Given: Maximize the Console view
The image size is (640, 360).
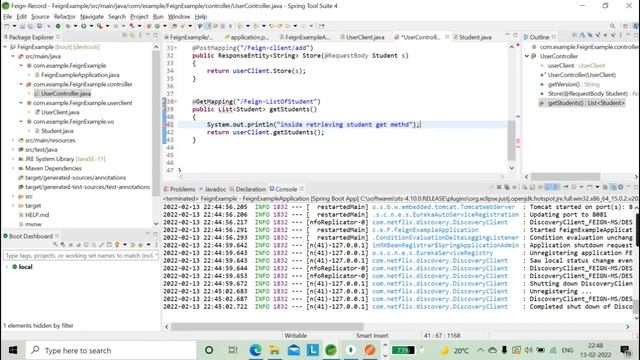Looking at the screenshot, I should pos(636,187).
